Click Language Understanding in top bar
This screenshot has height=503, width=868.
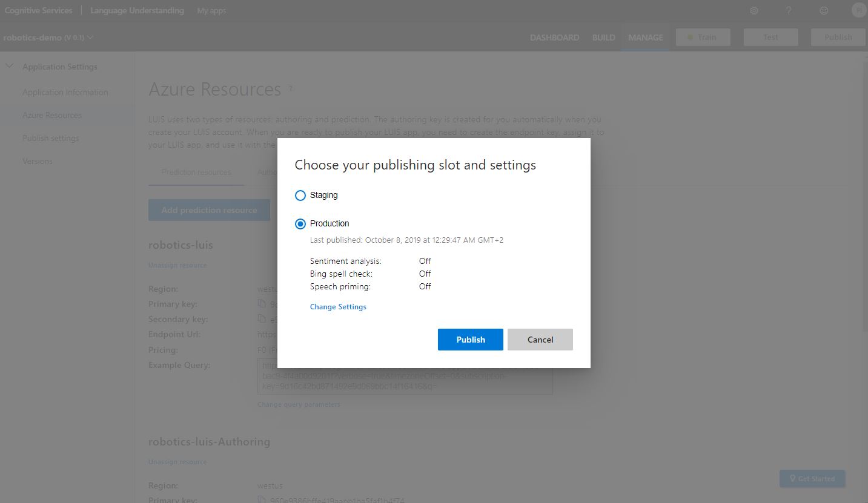[137, 11]
